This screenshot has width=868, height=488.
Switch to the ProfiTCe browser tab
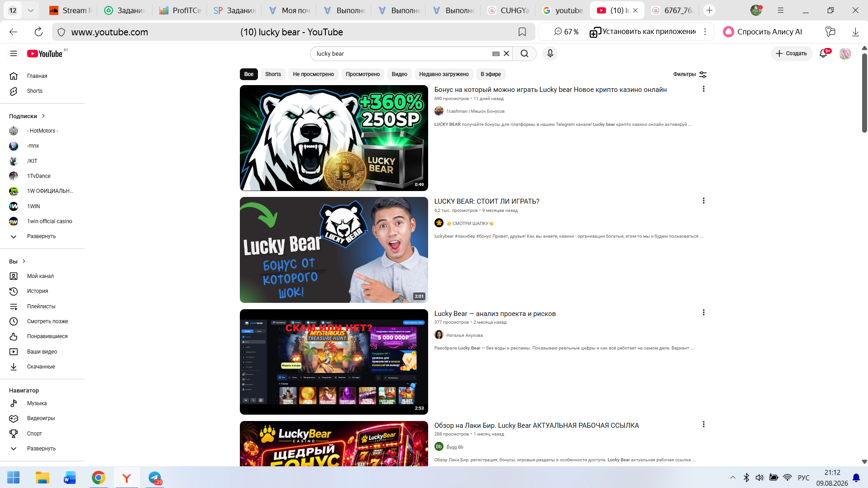coord(180,10)
